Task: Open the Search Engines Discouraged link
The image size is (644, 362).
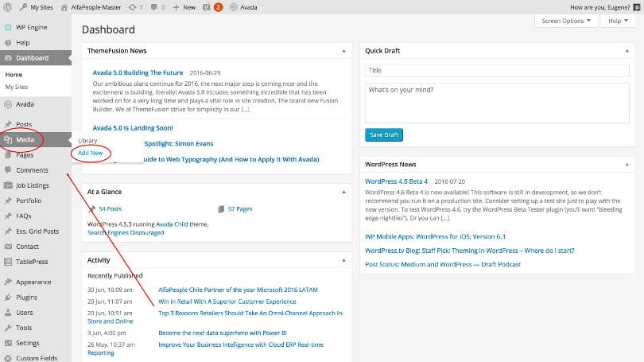Action: 126,232
